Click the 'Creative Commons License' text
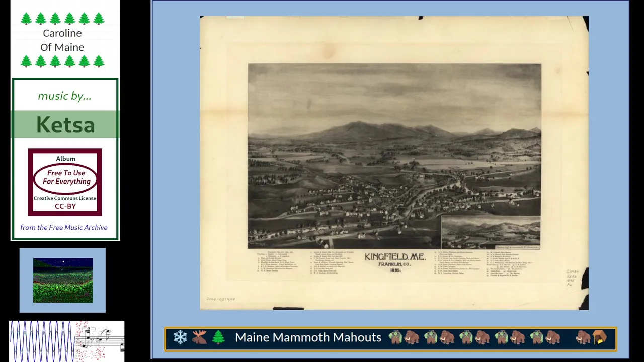The width and height of the screenshot is (644, 362). 65,198
